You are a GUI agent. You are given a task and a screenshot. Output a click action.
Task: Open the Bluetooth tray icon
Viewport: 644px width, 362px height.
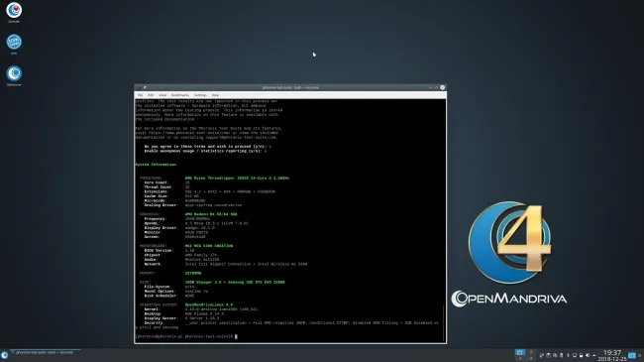point(568,355)
